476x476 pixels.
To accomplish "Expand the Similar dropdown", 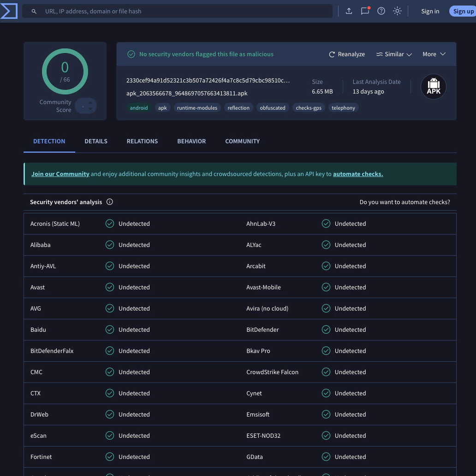I will [x=394, y=54].
